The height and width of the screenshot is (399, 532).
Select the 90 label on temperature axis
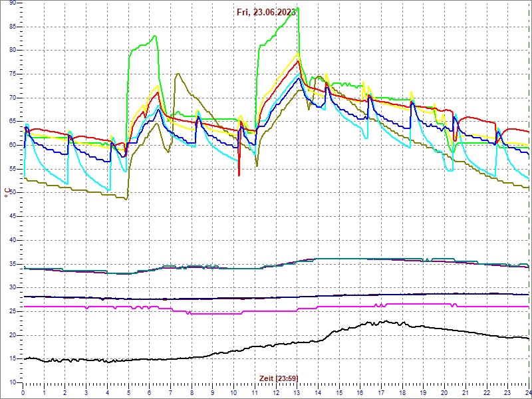coord(13,3)
